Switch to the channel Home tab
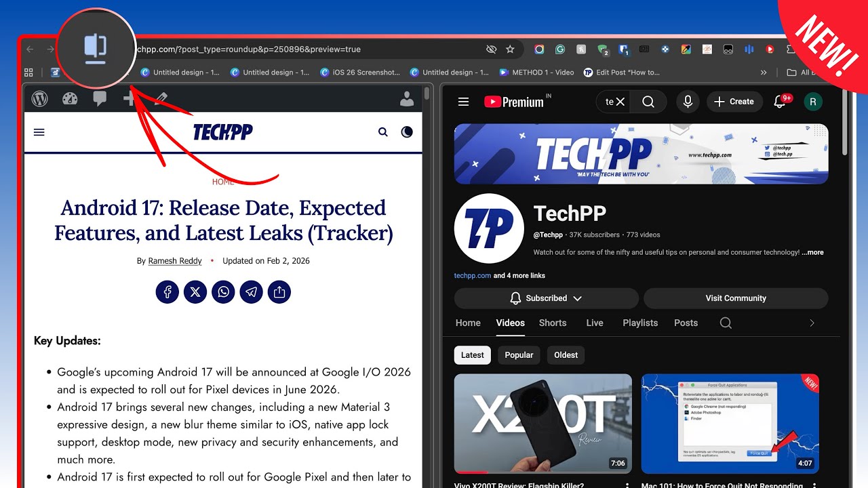 coord(468,323)
